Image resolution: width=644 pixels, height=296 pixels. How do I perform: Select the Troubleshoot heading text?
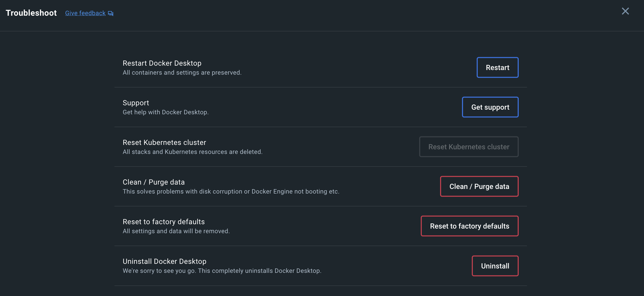click(31, 13)
